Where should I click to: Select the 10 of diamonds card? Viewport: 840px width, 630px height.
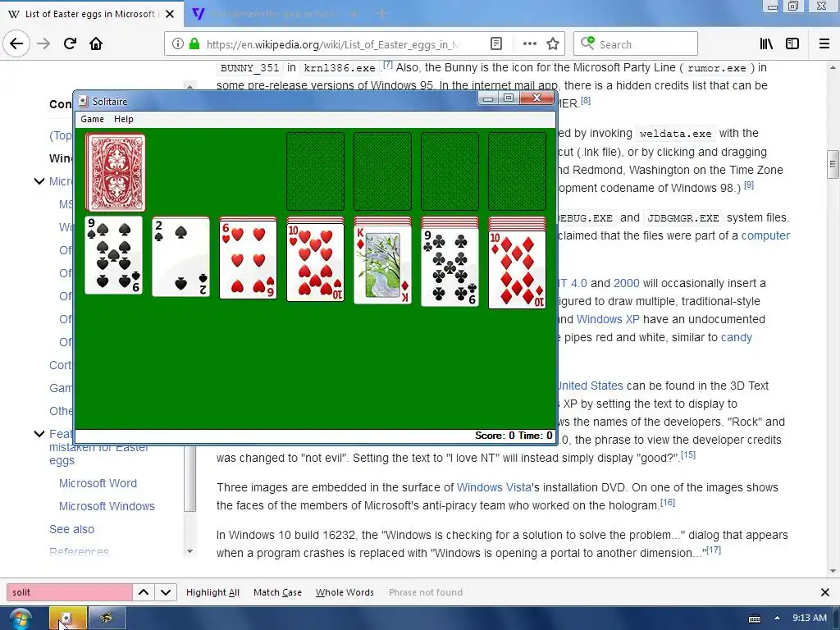pyautogui.click(x=517, y=269)
